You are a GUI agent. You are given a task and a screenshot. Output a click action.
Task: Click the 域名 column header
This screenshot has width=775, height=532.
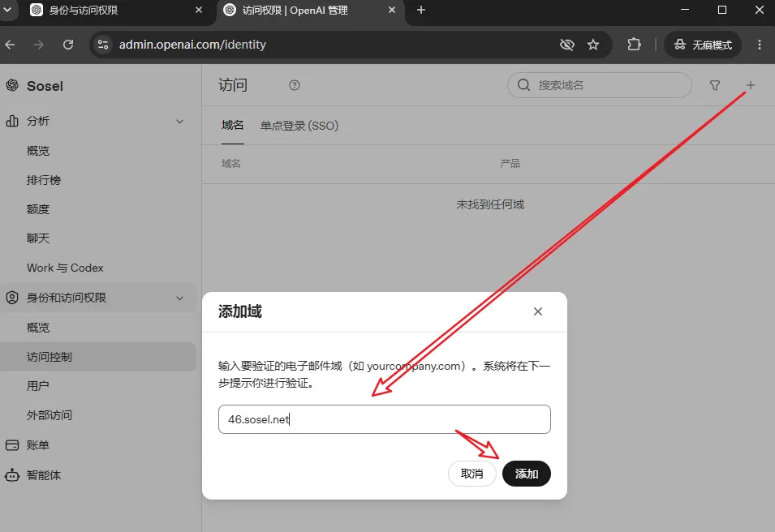(230, 164)
